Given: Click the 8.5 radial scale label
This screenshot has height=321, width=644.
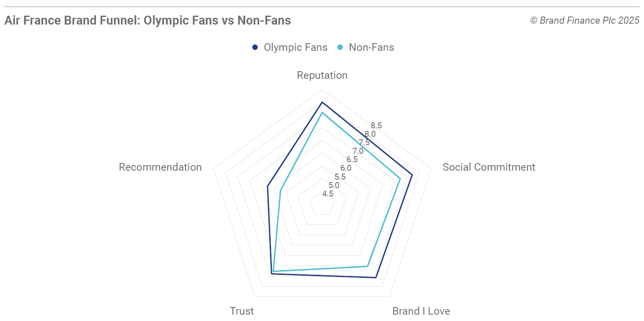Looking at the screenshot, I should (x=376, y=125).
